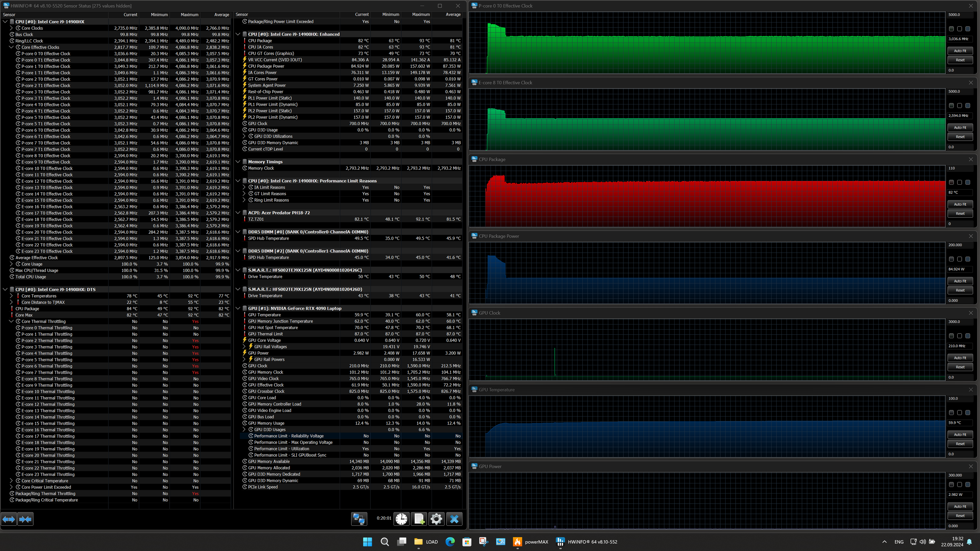Open the network remote monitoring icon
980x551 pixels.
pyautogui.click(x=359, y=519)
